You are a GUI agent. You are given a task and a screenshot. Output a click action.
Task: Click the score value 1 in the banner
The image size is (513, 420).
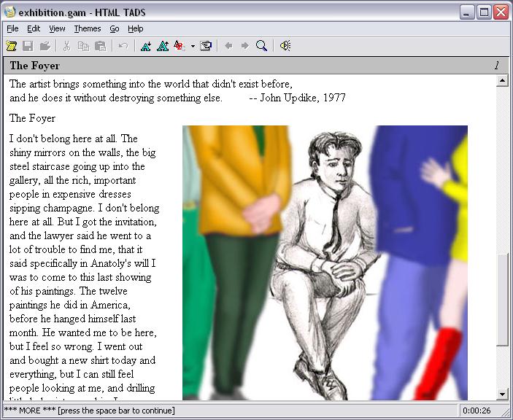click(x=497, y=66)
